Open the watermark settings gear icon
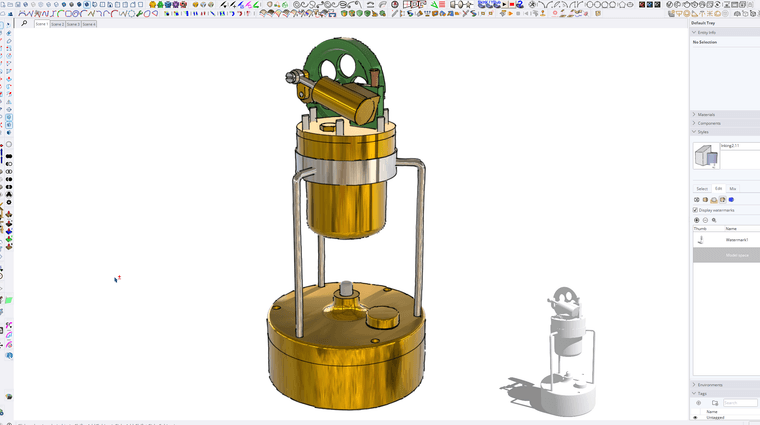Image resolution: width=760 pixels, height=425 pixels. [714, 220]
